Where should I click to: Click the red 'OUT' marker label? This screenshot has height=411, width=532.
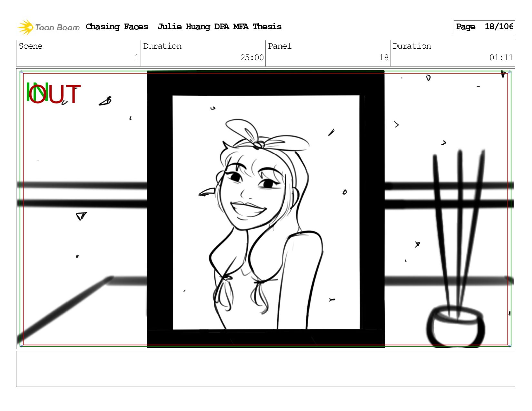[x=54, y=94]
